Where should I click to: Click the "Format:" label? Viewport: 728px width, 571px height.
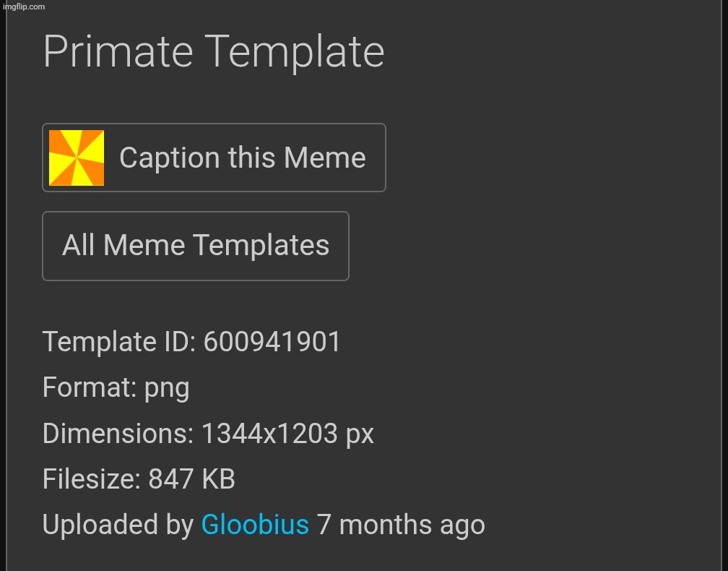point(90,388)
